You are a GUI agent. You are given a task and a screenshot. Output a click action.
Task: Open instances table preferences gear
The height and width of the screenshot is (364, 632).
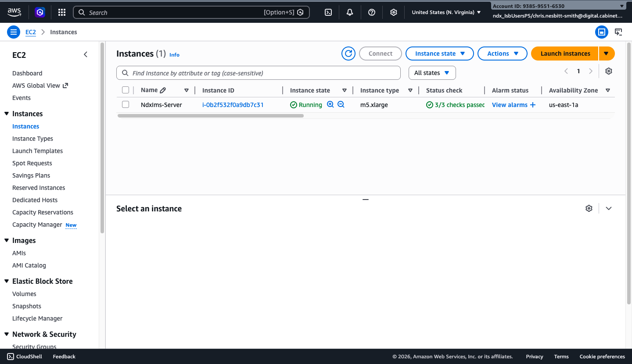(x=608, y=71)
